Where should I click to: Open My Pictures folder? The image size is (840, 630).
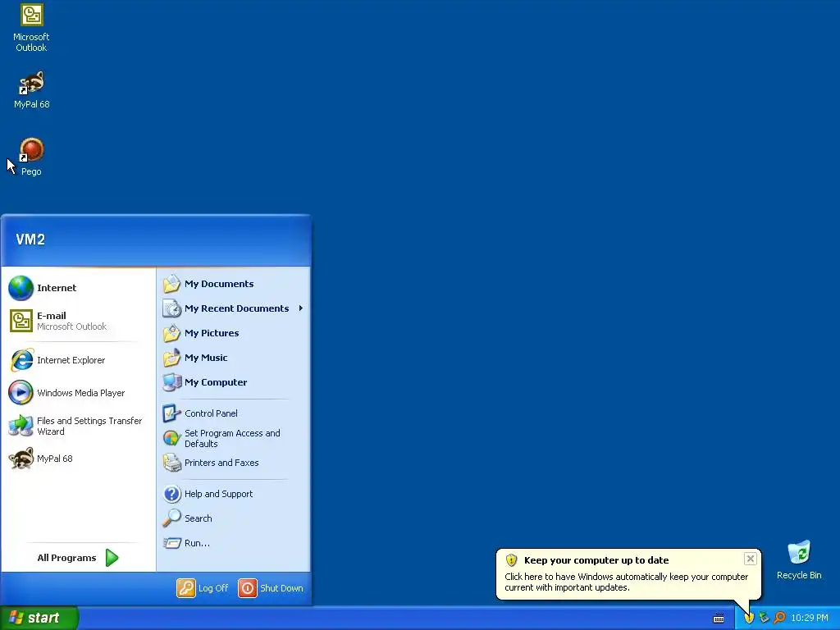coord(234,333)
